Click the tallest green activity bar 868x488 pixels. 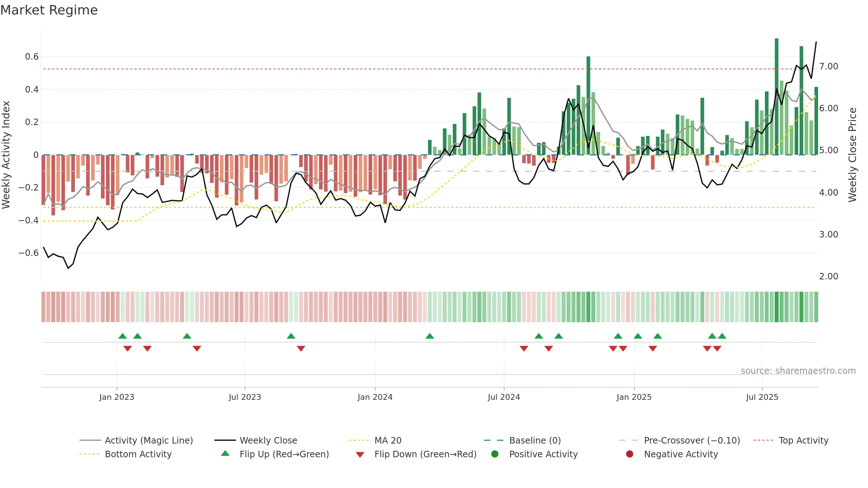point(776,97)
